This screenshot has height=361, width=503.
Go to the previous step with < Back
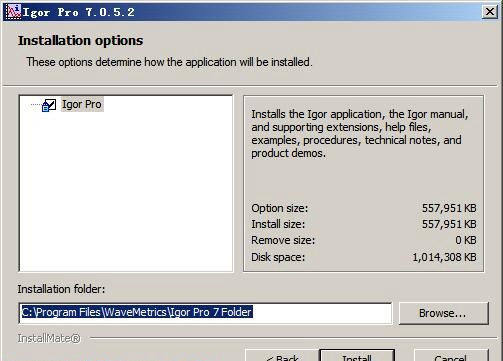coord(282,355)
